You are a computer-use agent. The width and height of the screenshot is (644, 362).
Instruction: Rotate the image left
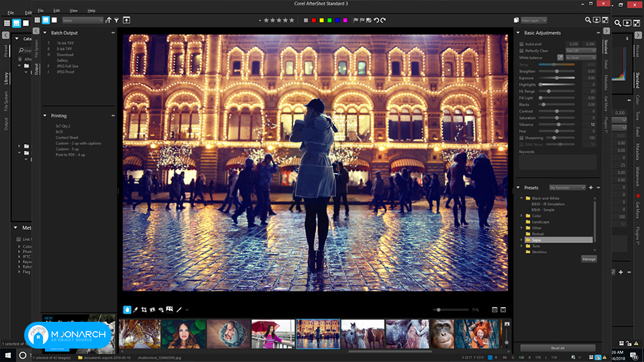pos(376,20)
